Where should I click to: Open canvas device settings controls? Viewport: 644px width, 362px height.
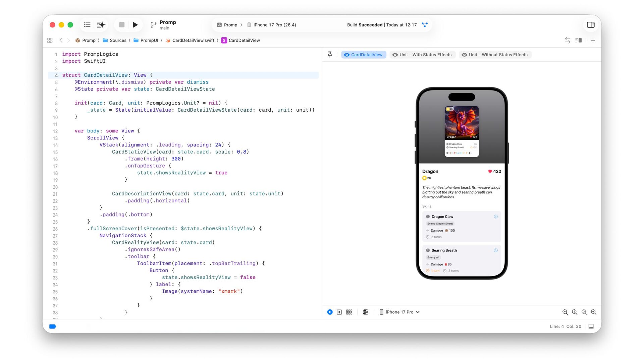pos(366,312)
